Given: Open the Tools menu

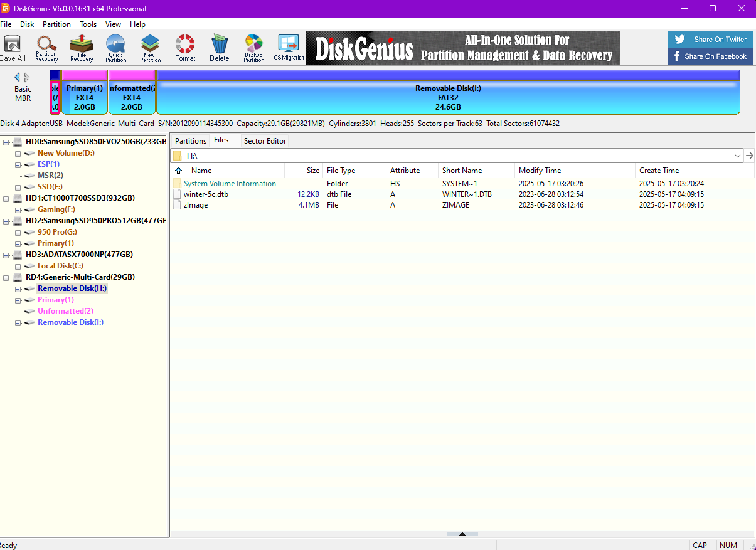Looking at the screenshot, I should click(88, 24).
